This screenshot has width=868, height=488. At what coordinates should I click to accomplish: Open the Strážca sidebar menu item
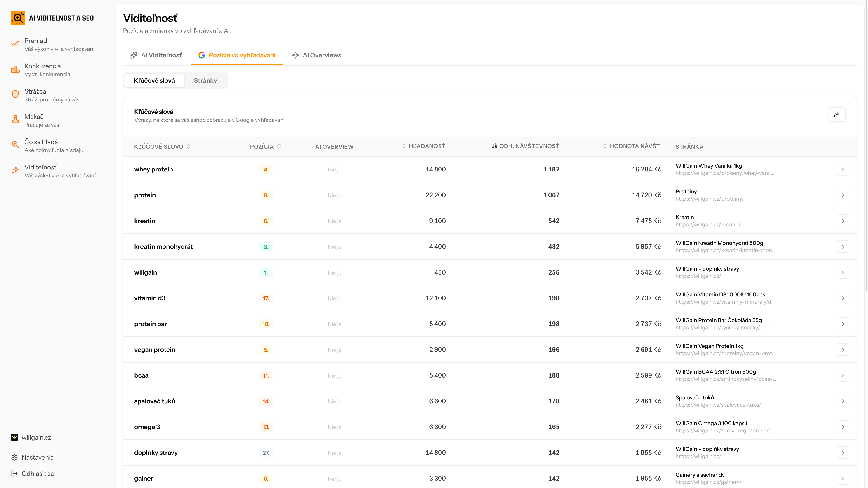point(57,95)
